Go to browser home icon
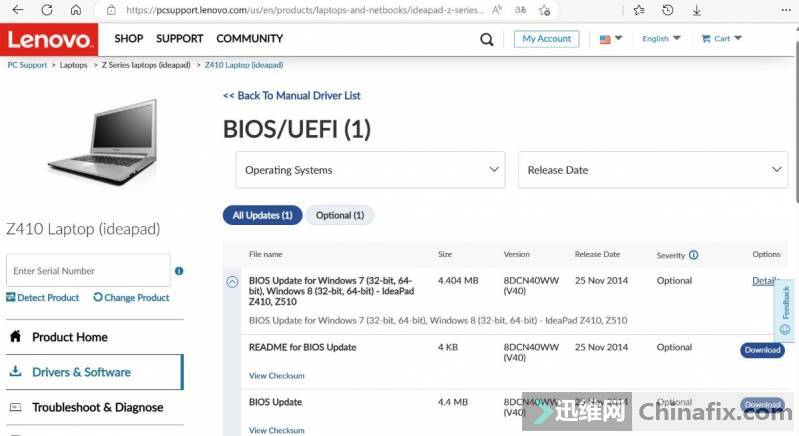The width and height of the screenshot is (799, 436). 75,10
